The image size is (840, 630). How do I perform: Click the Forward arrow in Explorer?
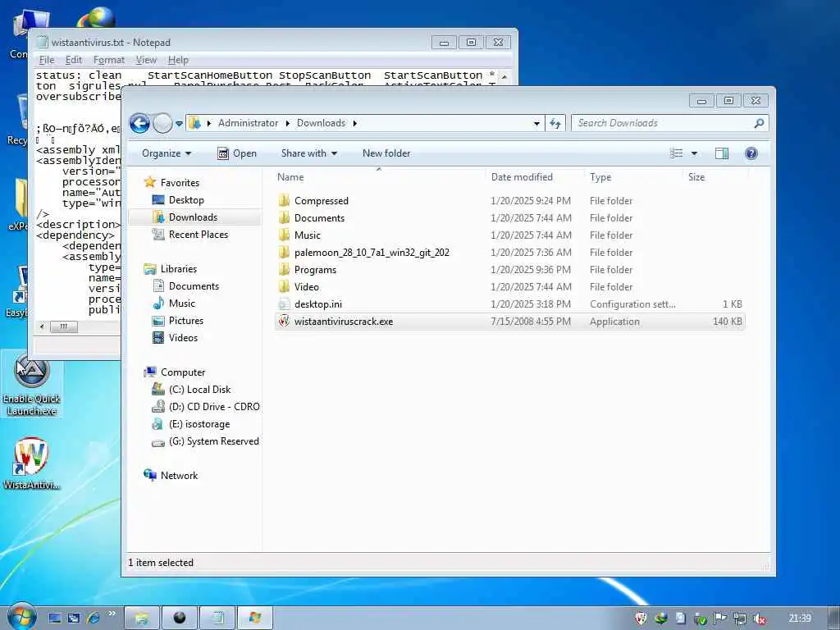163,123
